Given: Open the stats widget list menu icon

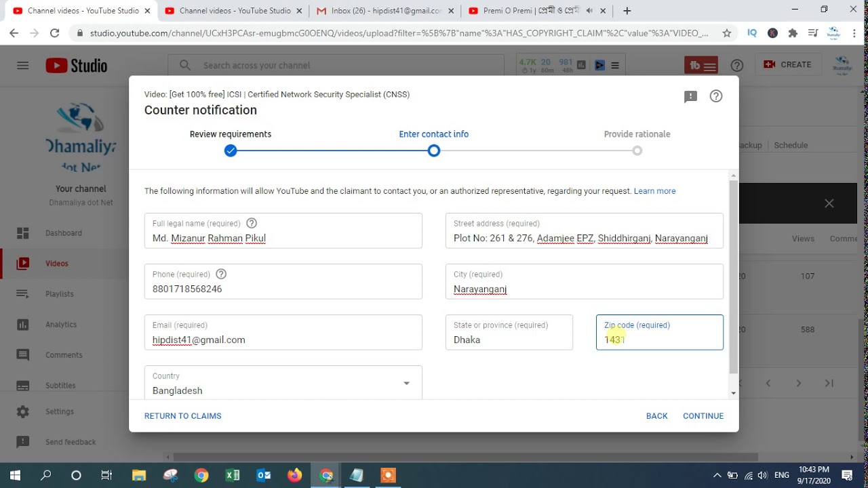Looking at the screenshot, I should click(615, 65).
